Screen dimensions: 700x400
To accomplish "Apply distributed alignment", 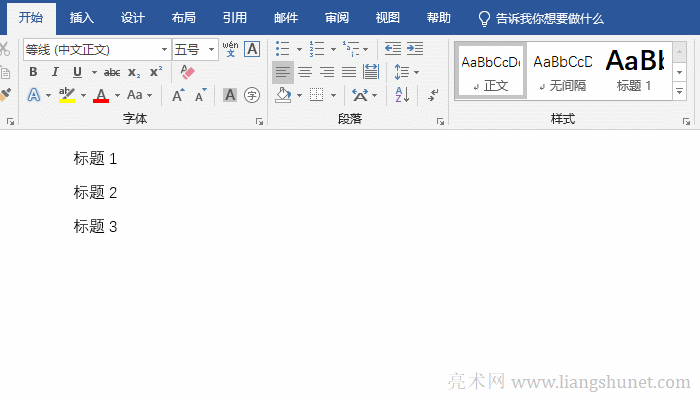I will 371,72.
